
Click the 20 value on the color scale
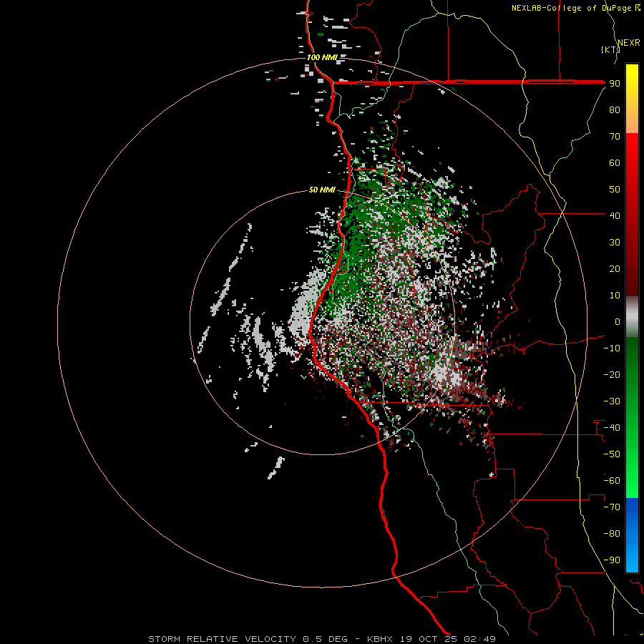click(615, 268)
